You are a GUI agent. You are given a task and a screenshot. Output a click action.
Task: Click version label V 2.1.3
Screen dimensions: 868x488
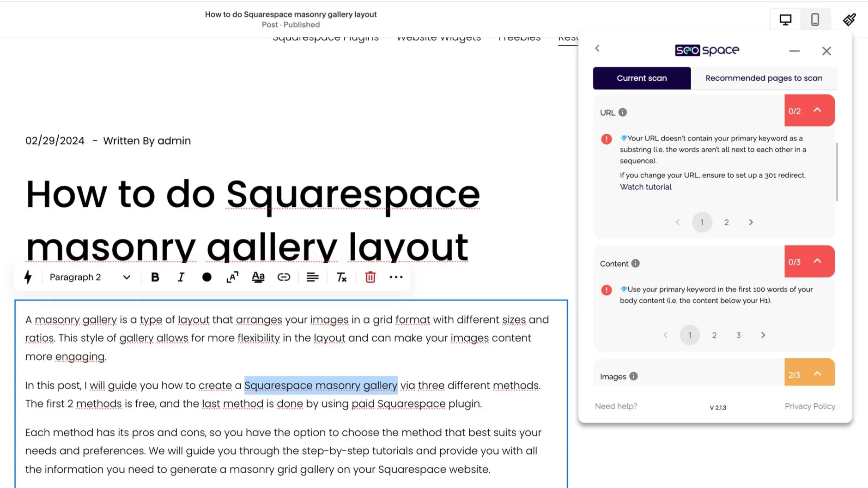coord(718,407)
